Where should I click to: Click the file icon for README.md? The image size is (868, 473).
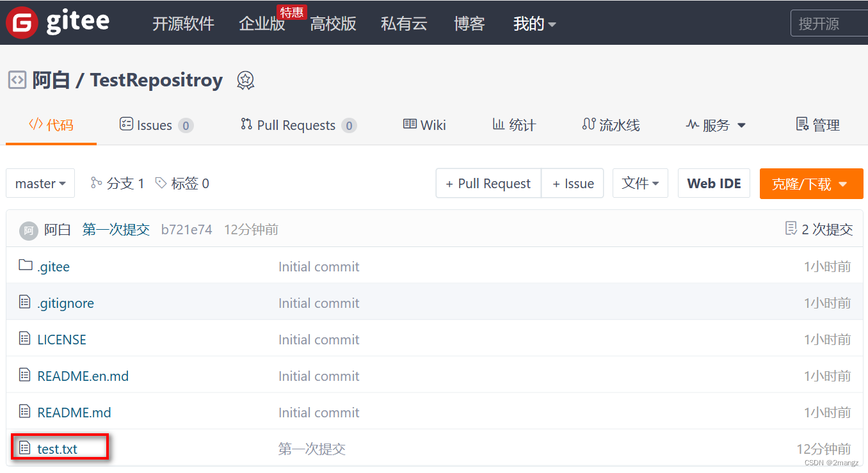pyautogui.click(x=25, y=412)
